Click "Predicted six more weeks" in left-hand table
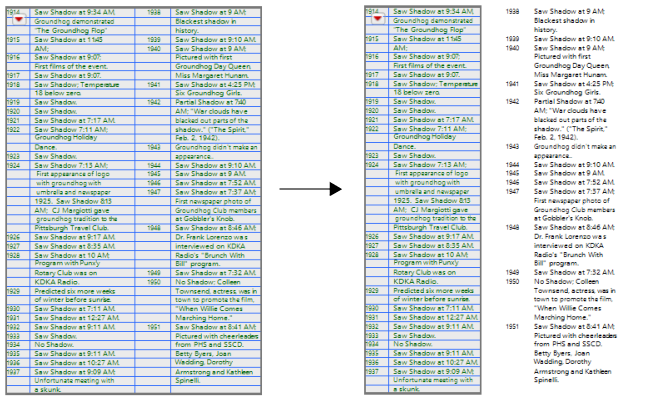This screenshot has width=645, height=403. tap(75, 291)
